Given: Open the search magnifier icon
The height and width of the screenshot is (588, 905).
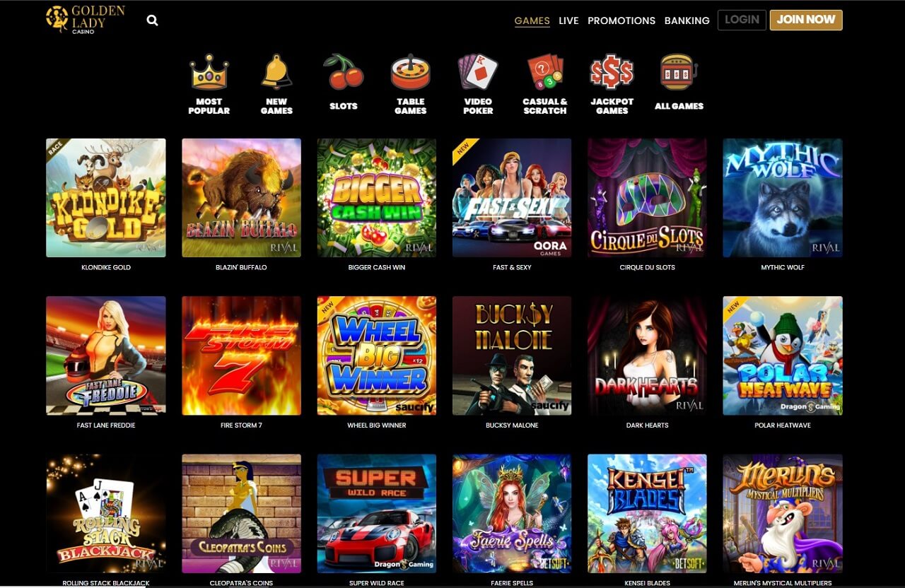Looking at the screenshot, I should coord(152,20).
